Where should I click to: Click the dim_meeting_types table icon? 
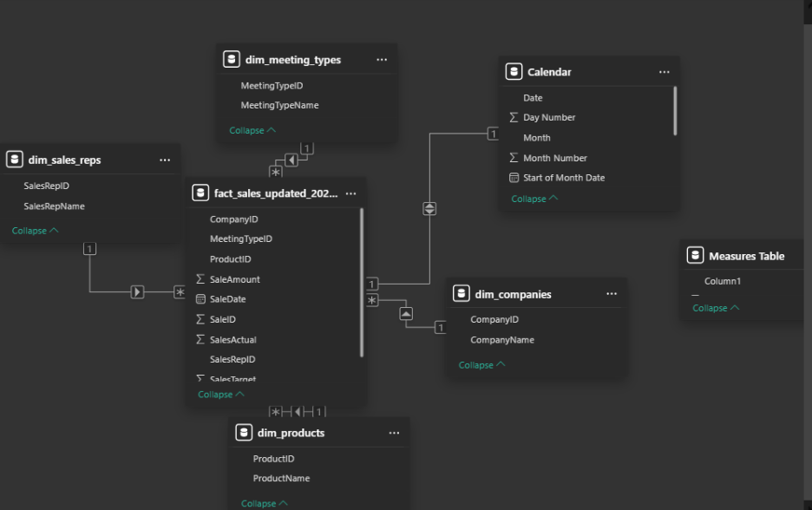click(x=231, y=60)
